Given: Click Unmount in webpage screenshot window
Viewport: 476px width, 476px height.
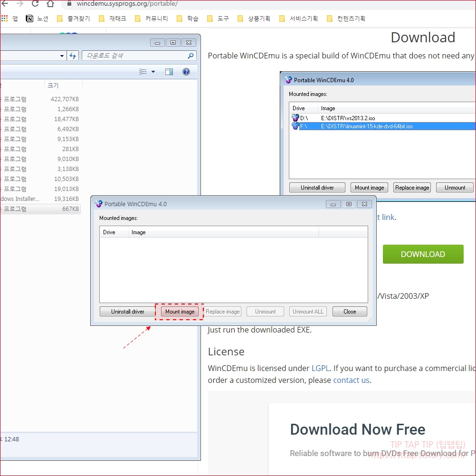Looking at the screenshot, I should tap(455, 188).
